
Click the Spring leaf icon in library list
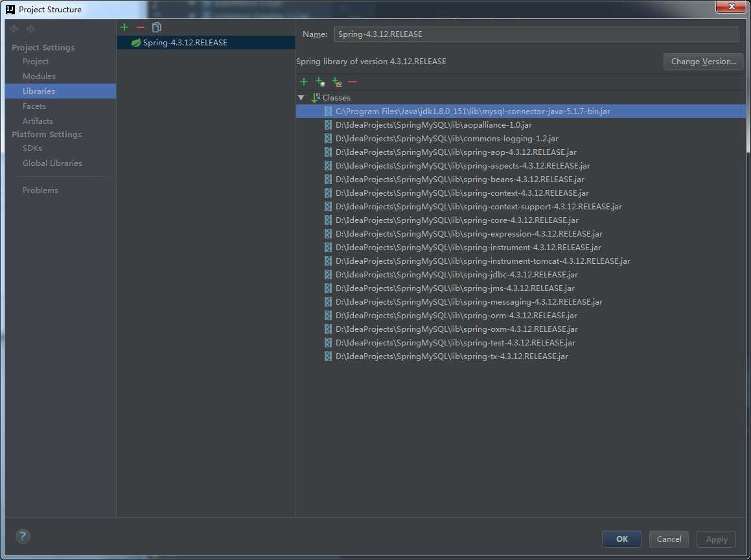tap(136, 43)
